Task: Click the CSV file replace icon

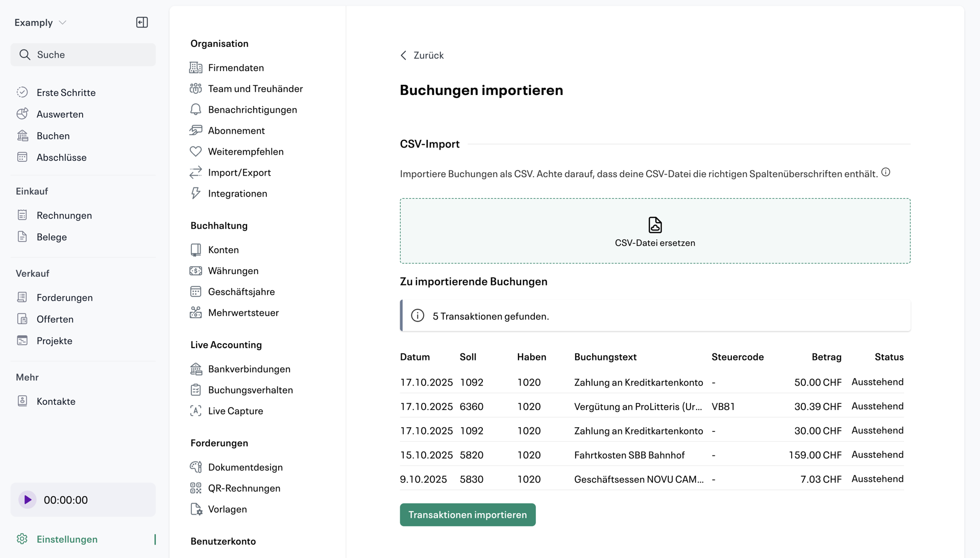Action: click(x=655, y=225)
